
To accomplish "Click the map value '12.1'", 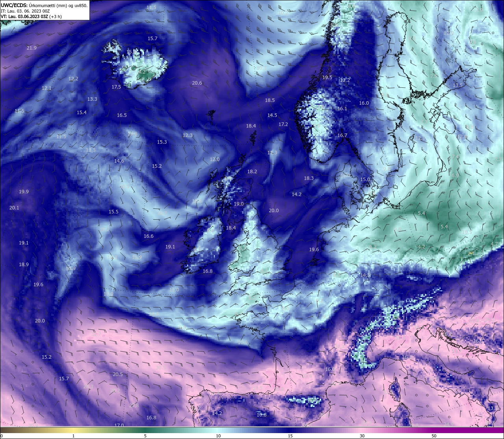I will (46, 88).
